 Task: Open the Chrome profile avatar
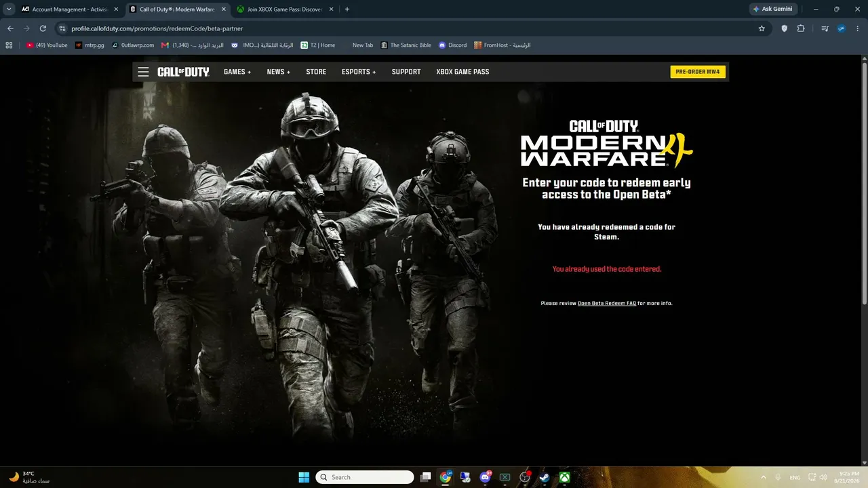[x=841, y=28]
